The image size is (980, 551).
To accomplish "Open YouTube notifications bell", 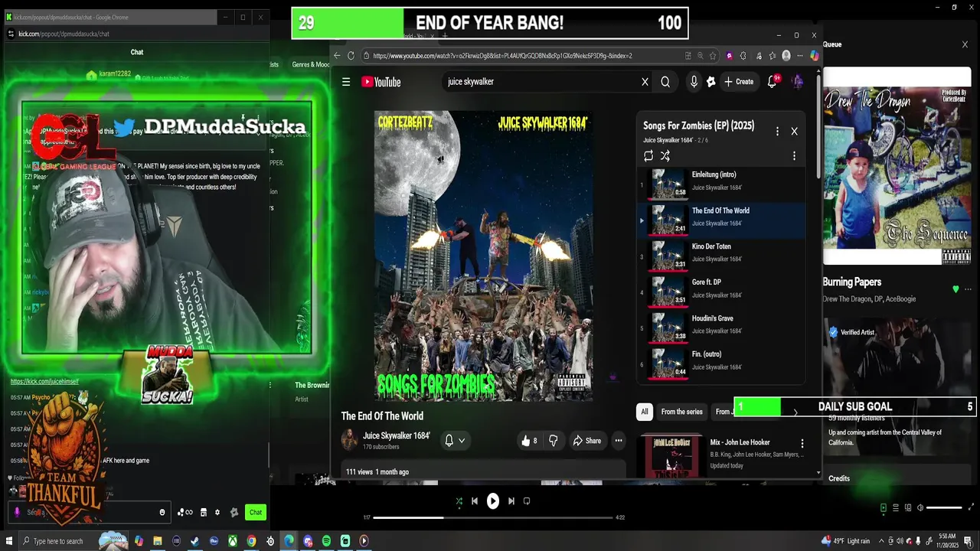I will 773,82.
